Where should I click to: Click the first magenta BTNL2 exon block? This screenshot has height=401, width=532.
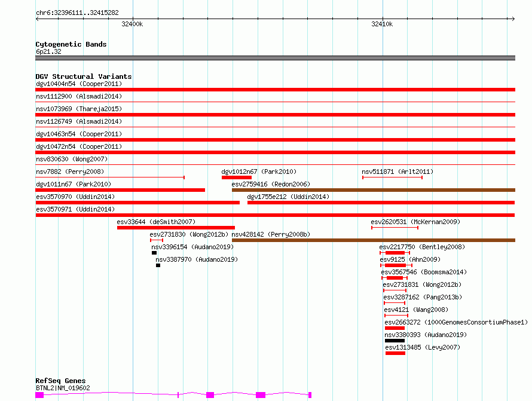point(39,395)
